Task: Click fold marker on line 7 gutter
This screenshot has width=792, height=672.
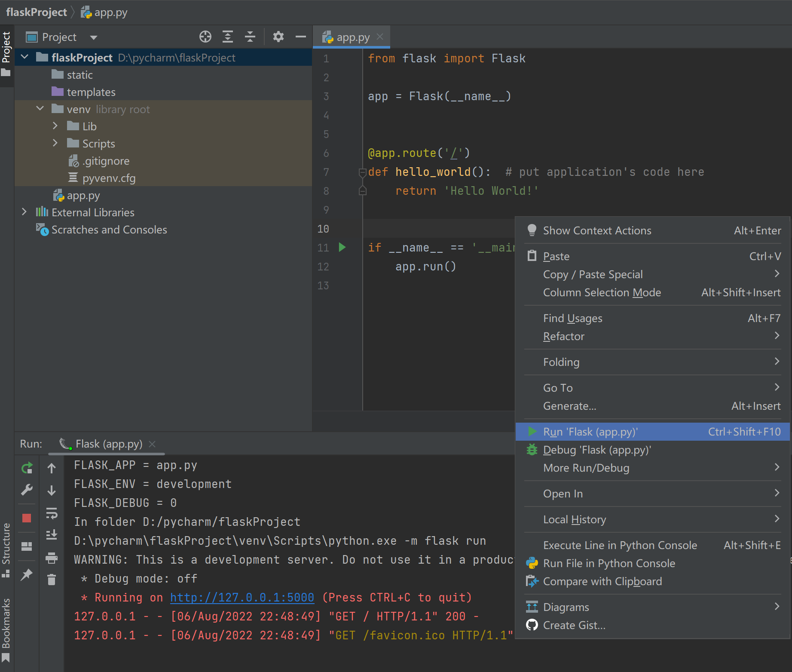Action: pos(362,172)
